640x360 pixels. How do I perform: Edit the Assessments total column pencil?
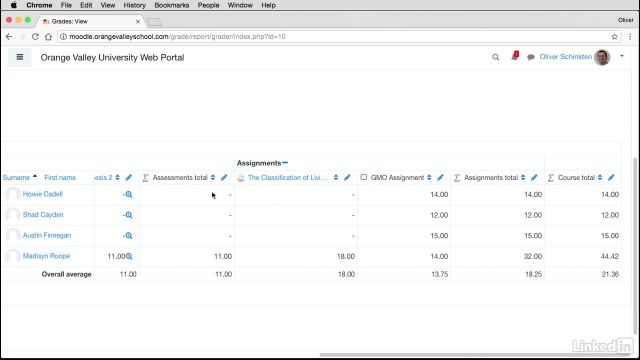pyautogui.click(x=224, y=178)
